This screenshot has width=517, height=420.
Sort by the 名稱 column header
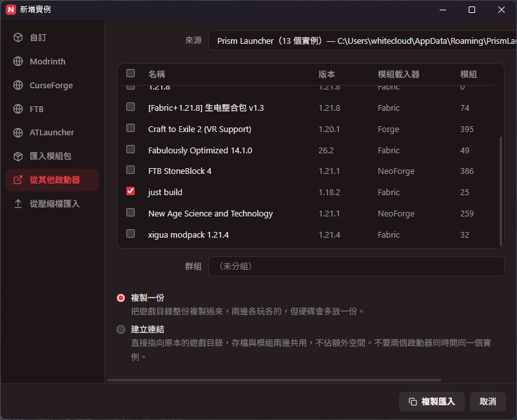[156, 74]
